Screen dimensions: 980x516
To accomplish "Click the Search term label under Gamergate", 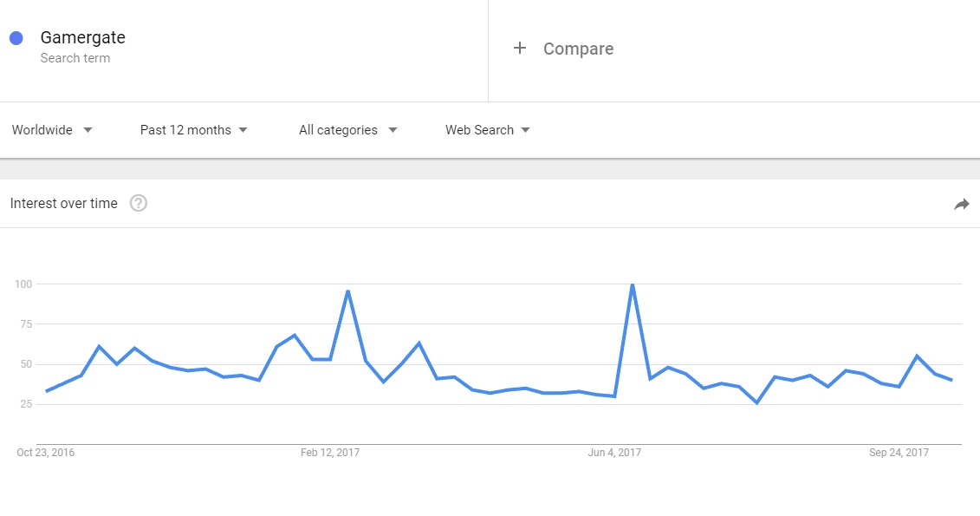I will coord(75,58).
